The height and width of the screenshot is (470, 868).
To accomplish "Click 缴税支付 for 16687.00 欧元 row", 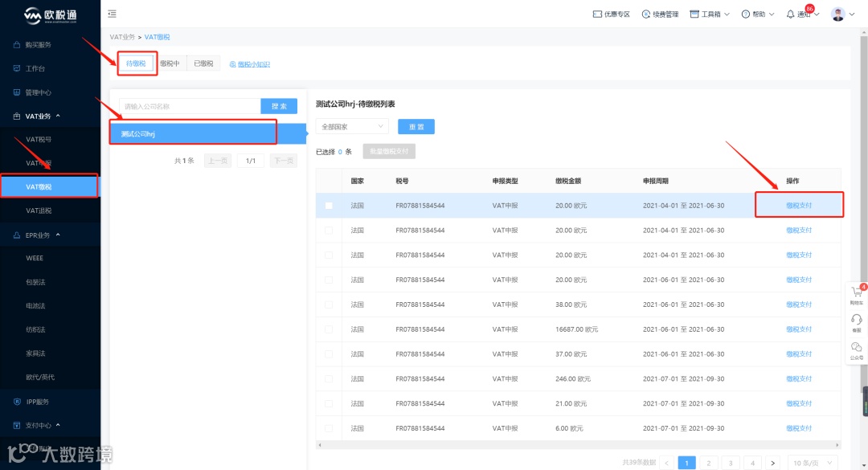I will pyautogui.click(x=799, y=329).
